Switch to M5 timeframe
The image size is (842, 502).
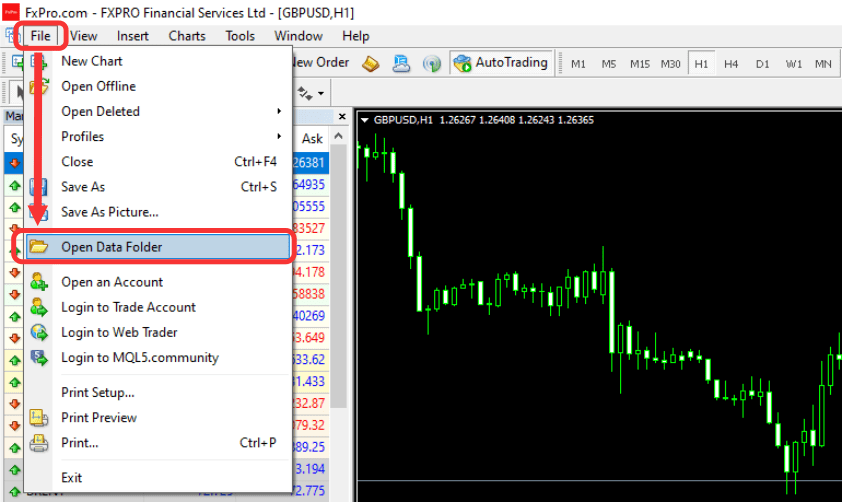(x=609, y=64)
